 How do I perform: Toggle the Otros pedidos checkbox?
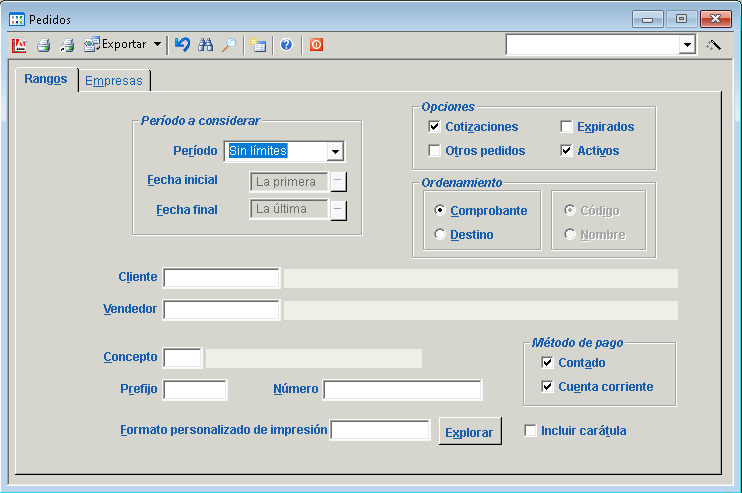pyautogui.click(x=435, y=151)
